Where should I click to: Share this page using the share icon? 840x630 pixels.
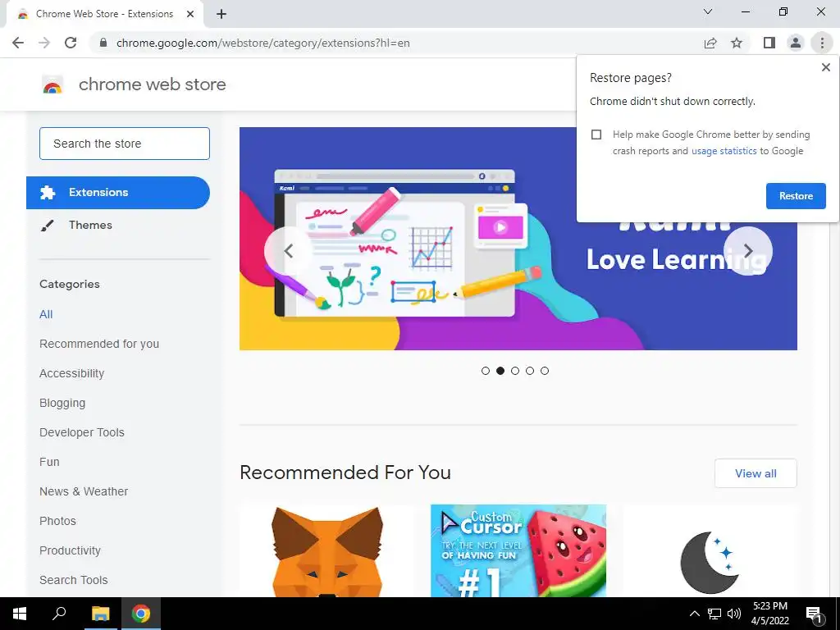(x=710, y=43)
